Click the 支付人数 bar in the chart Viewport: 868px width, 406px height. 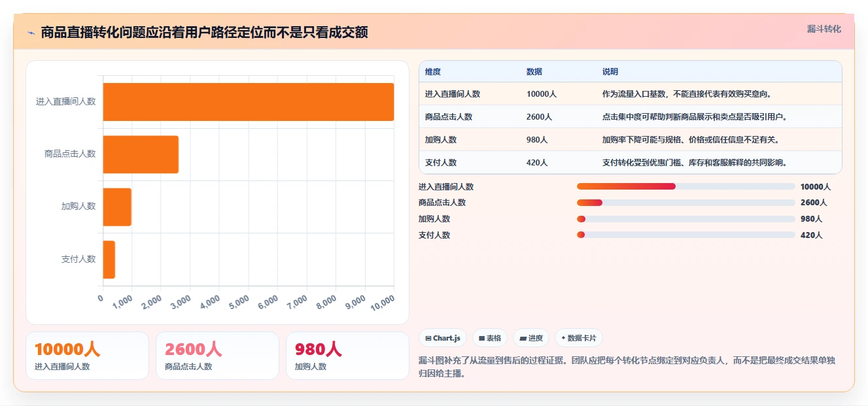pos(109,260)
